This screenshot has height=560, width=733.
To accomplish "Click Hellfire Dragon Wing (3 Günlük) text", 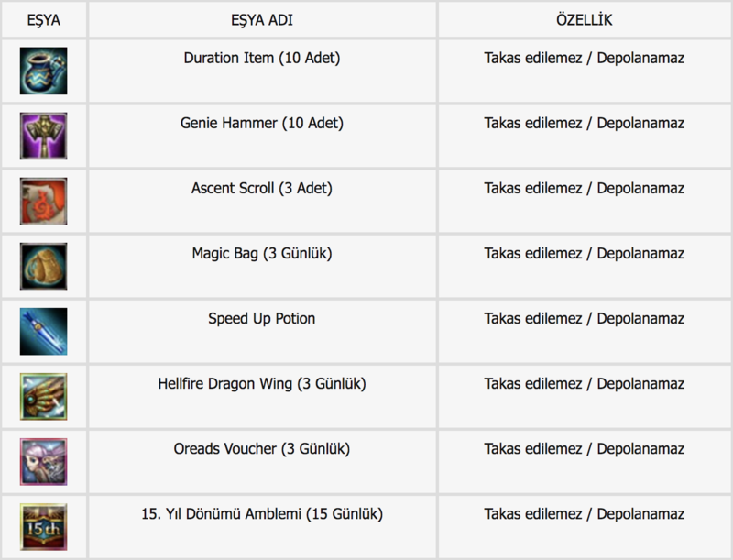I will point(262,384).
